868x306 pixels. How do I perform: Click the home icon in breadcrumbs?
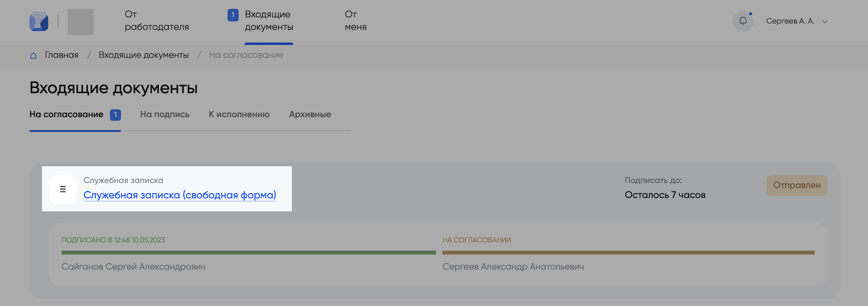(x=34, y=56)
